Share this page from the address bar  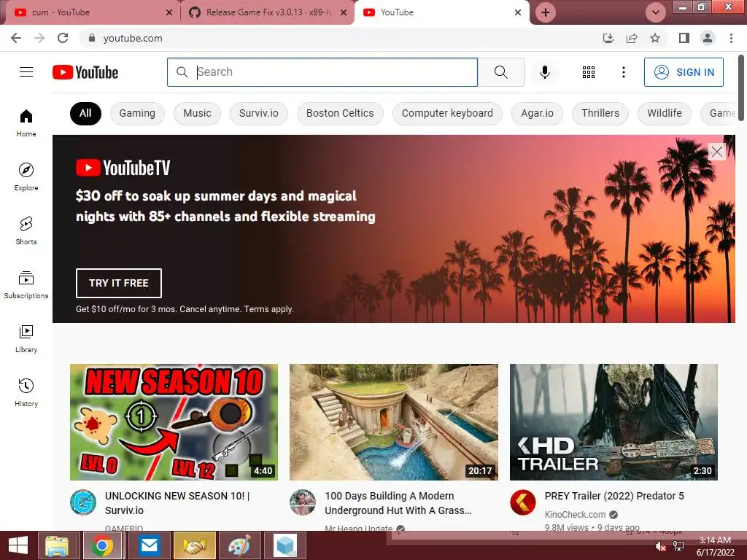[632, 38]
